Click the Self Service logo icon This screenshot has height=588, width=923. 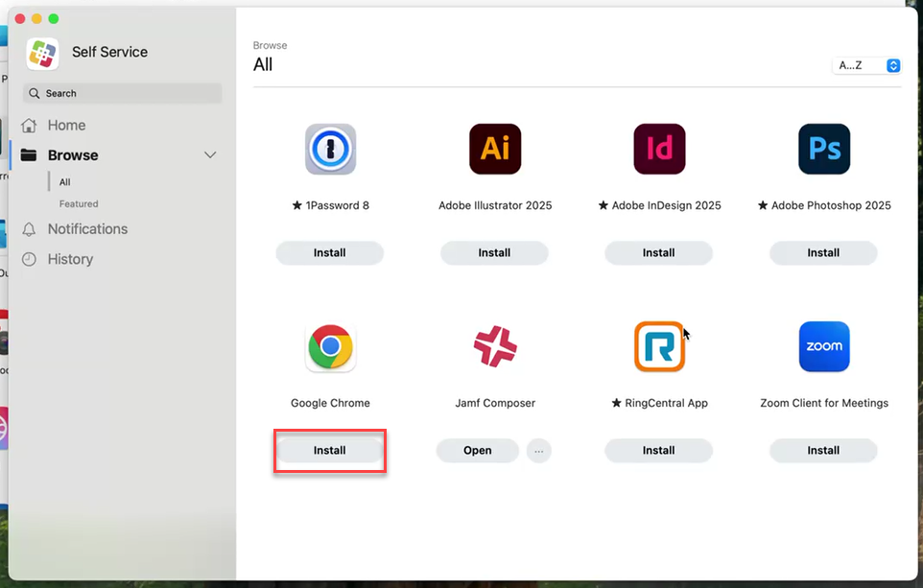tap(42, 54)
